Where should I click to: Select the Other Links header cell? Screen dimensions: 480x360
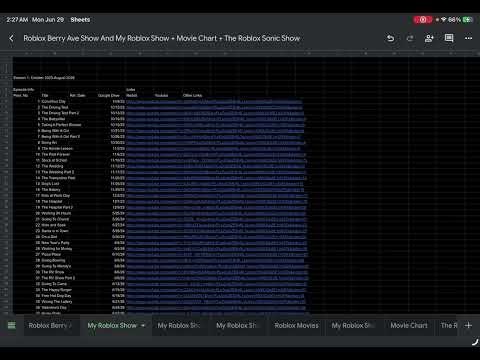click(192, 96)
